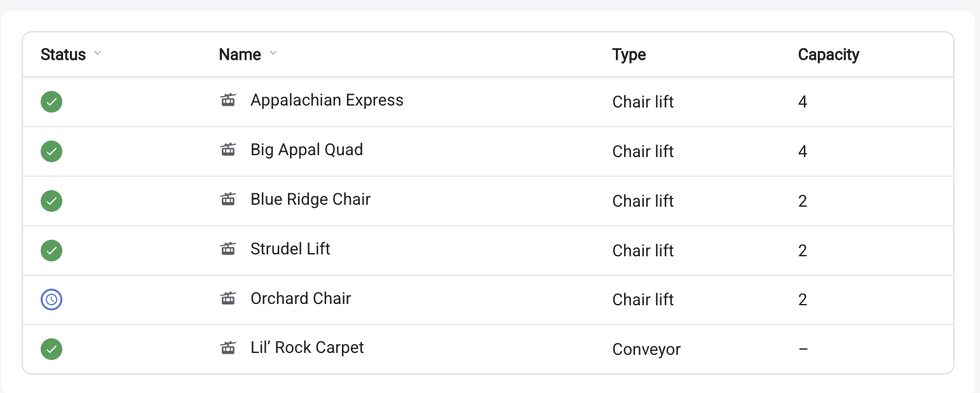Screen dimensions: 980x393
Task: Select the Conveyor type cell
Action: (x=646, y=349)
